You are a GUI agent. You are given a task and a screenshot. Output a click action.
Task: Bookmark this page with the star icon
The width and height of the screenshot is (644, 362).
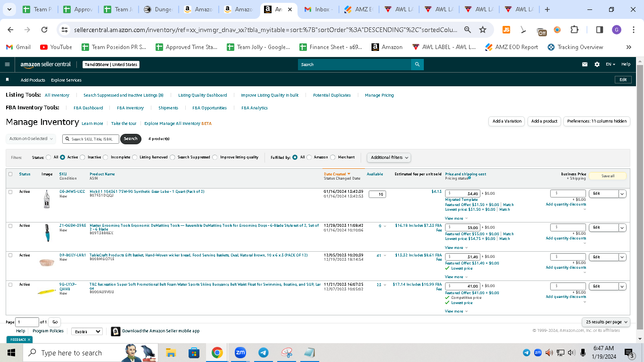click(483, 30)
